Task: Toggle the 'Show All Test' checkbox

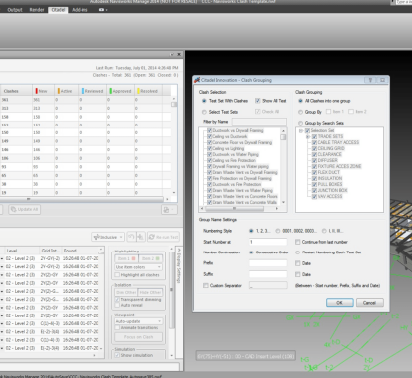Action: [258, 101]
